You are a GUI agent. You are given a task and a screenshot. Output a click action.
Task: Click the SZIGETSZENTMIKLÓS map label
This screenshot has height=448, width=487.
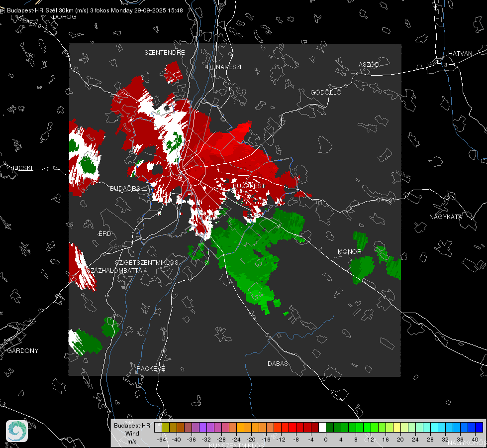click(147, 263)
